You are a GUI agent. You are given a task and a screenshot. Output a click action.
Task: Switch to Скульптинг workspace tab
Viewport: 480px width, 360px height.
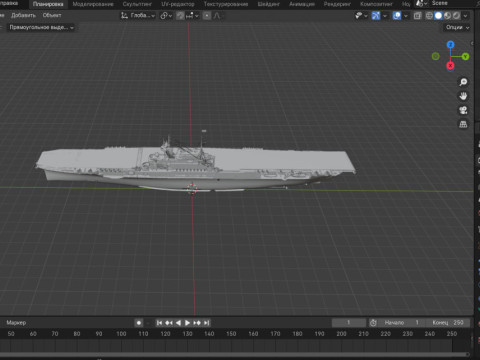click(137, 4)
